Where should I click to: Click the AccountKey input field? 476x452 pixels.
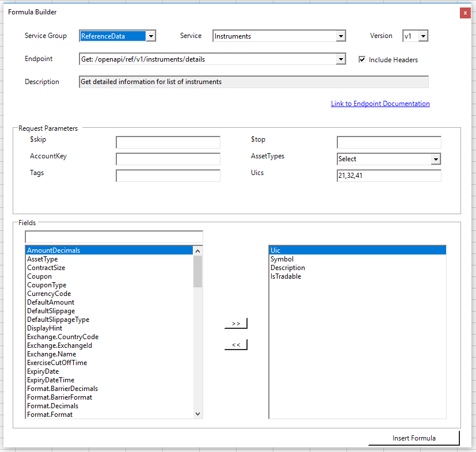[167, 158]
